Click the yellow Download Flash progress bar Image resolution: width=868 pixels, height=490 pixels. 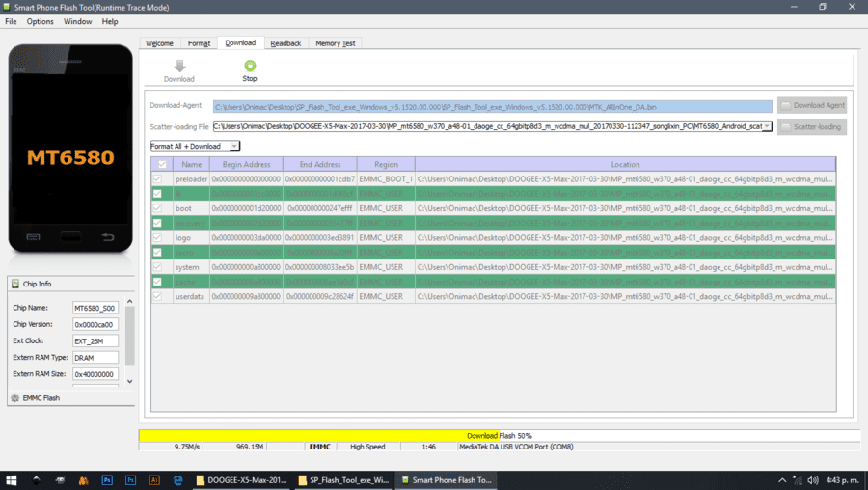319,436
